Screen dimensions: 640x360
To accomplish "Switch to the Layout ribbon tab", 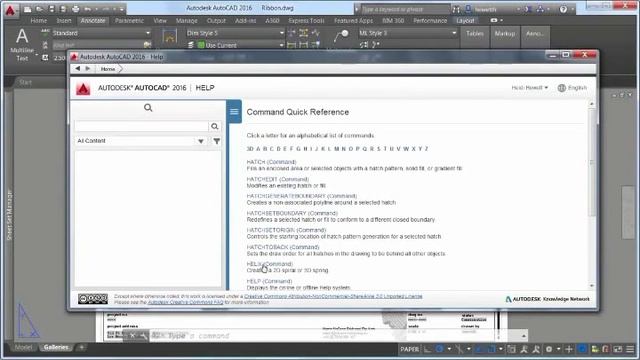I will [465, 20].
